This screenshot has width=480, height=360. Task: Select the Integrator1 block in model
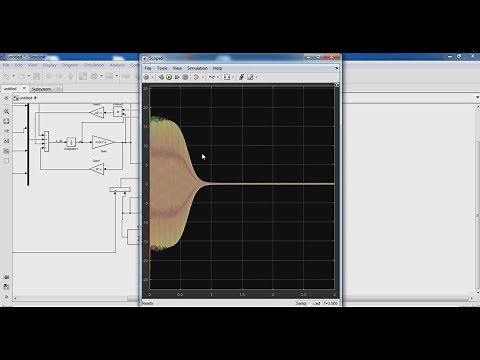tap(71, 142)
